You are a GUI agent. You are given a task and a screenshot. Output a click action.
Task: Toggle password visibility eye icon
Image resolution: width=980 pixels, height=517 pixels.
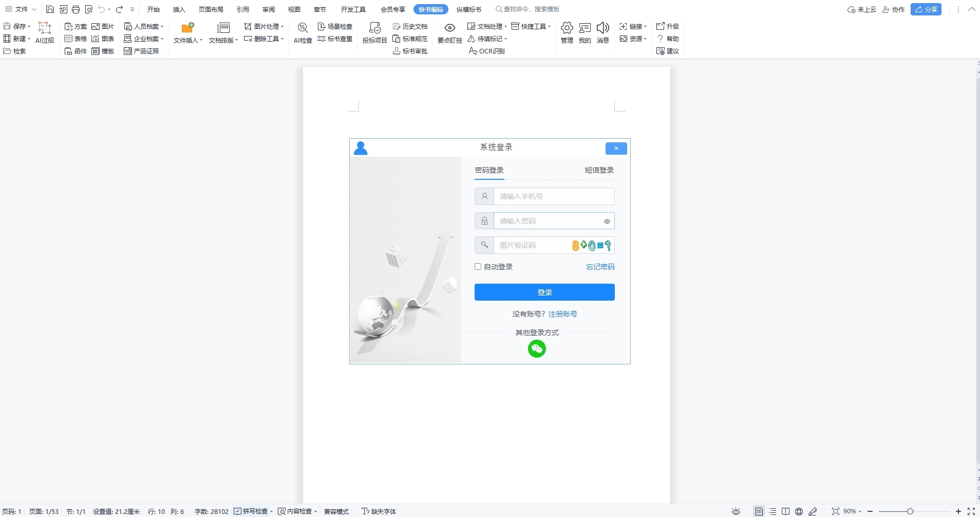point(607,220)
